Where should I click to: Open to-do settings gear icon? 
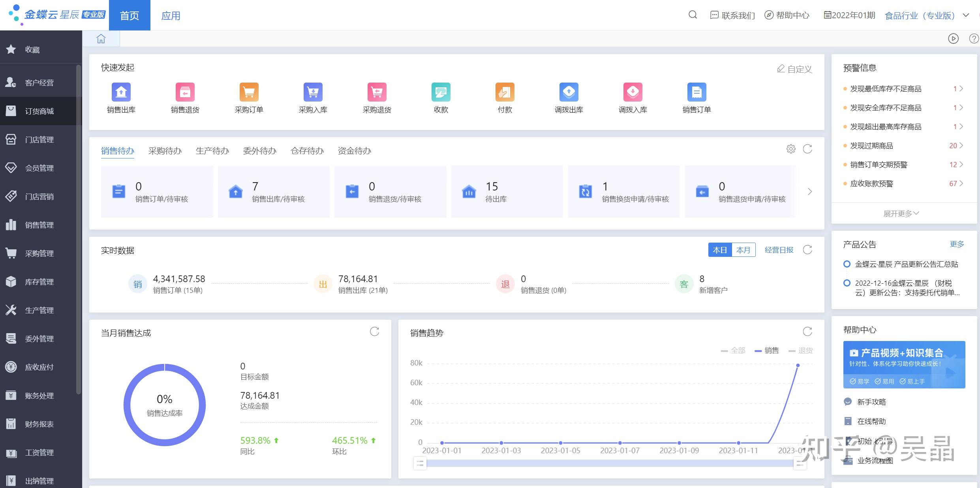(791, 149)
